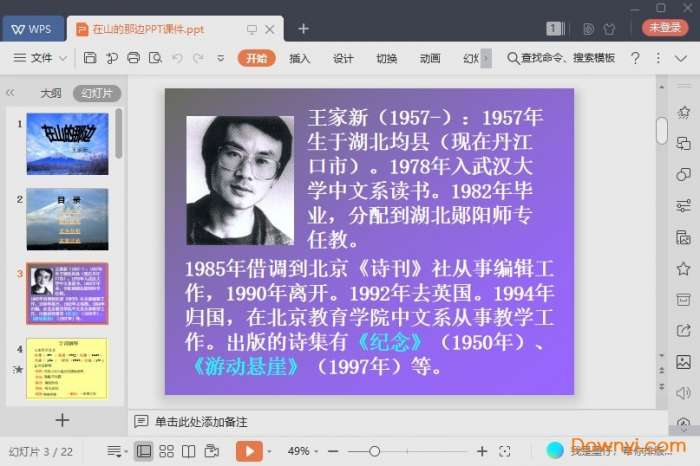Select the 插入 ribbon tab
This screenshot has height=466, width=700.
(x=300, y=58)
